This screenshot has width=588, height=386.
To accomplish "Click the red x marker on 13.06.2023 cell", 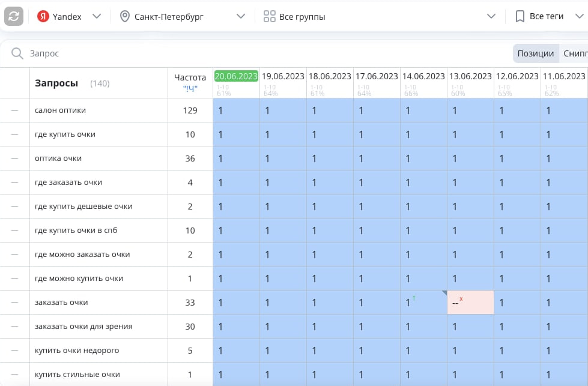I will [x=461, y=299].
